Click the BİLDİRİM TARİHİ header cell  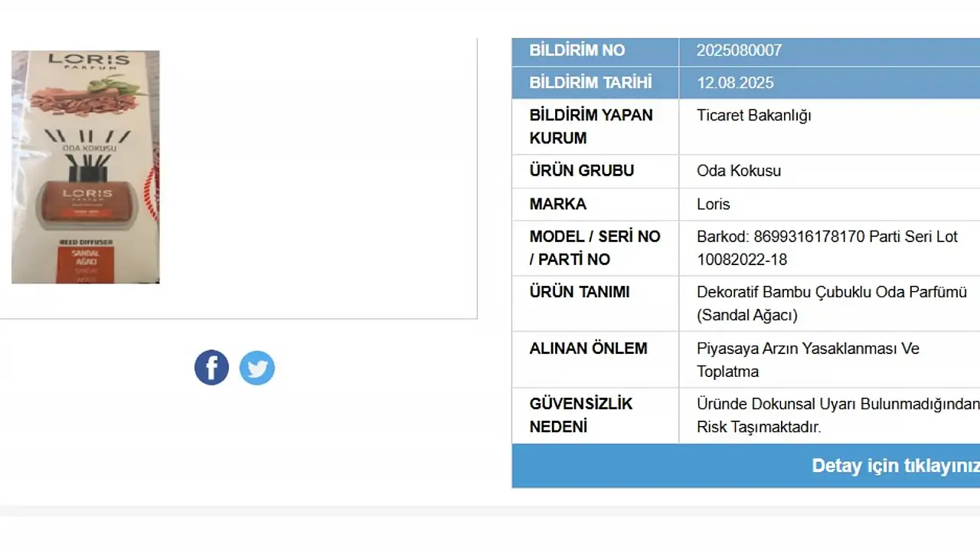pyautogui.click(x=590, y=83)
